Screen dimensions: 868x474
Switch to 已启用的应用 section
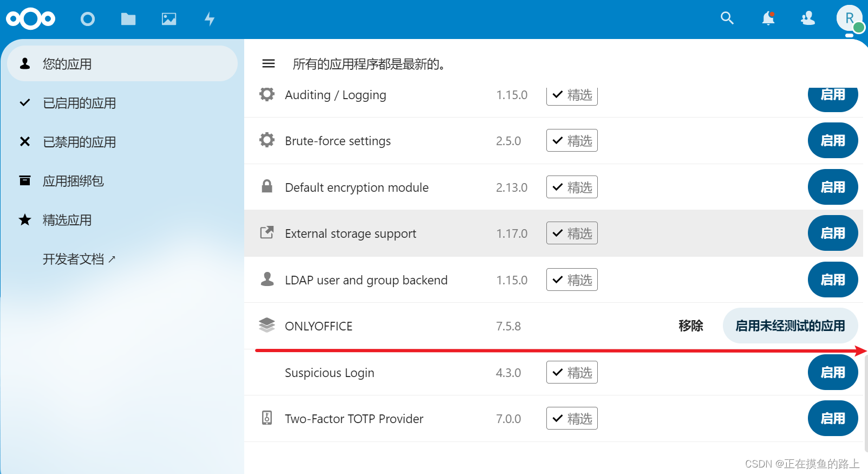click(x=79, y=103)
